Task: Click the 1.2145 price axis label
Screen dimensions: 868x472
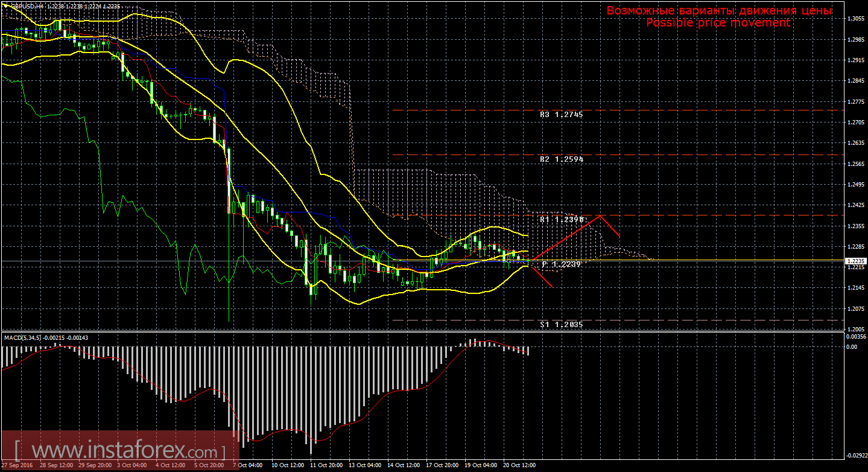Action: tap(855, 288)
